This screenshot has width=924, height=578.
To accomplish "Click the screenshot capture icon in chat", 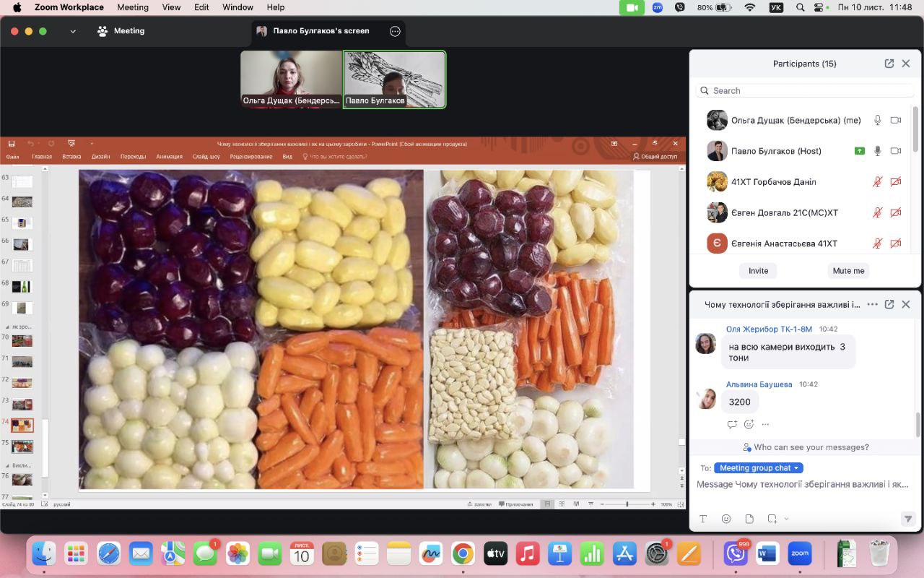I will [772, 519].
